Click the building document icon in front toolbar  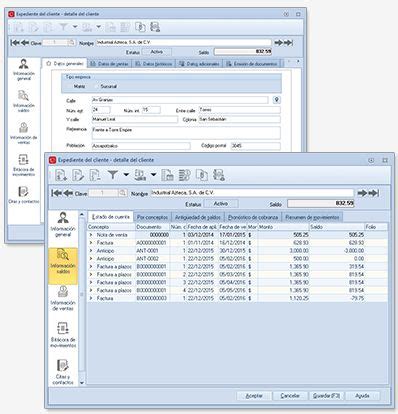167,175
